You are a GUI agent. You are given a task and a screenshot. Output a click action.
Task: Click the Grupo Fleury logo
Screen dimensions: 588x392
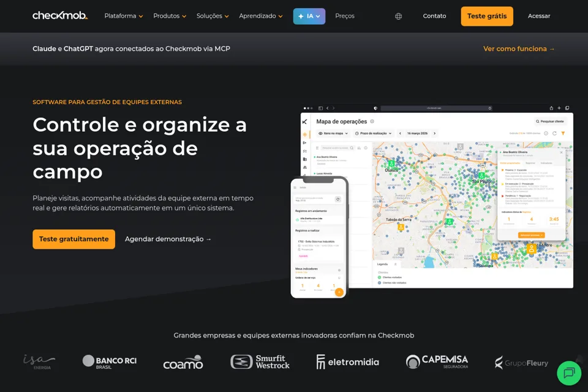[522, 363]
